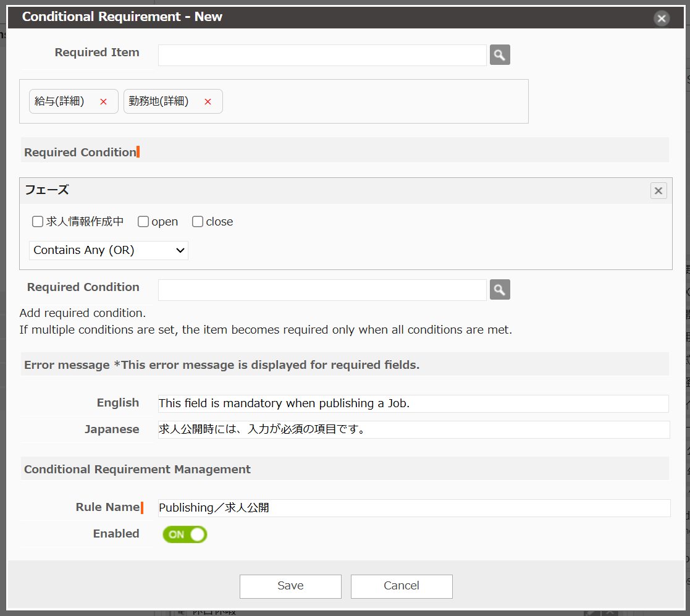Click the search icon beside Required Condition field
Image resolution: width=690 pixels, height=616 pixels.
(x=500, y=290)
